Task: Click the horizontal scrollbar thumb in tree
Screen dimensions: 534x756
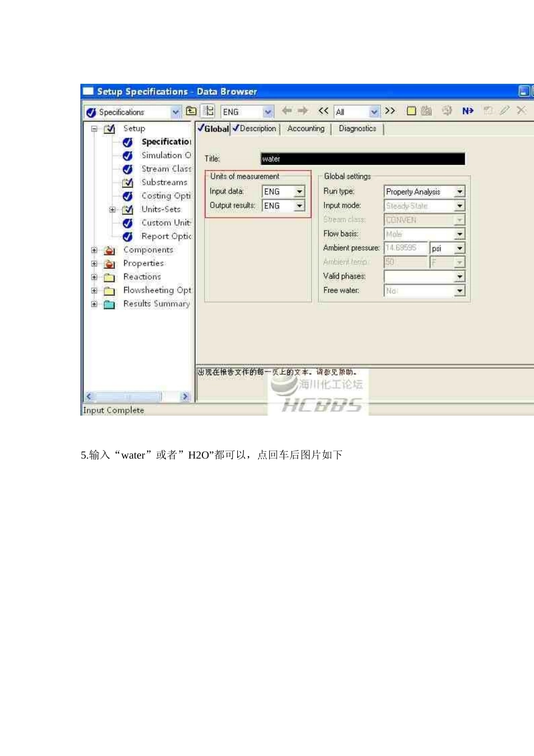Action: pos(128,397)
